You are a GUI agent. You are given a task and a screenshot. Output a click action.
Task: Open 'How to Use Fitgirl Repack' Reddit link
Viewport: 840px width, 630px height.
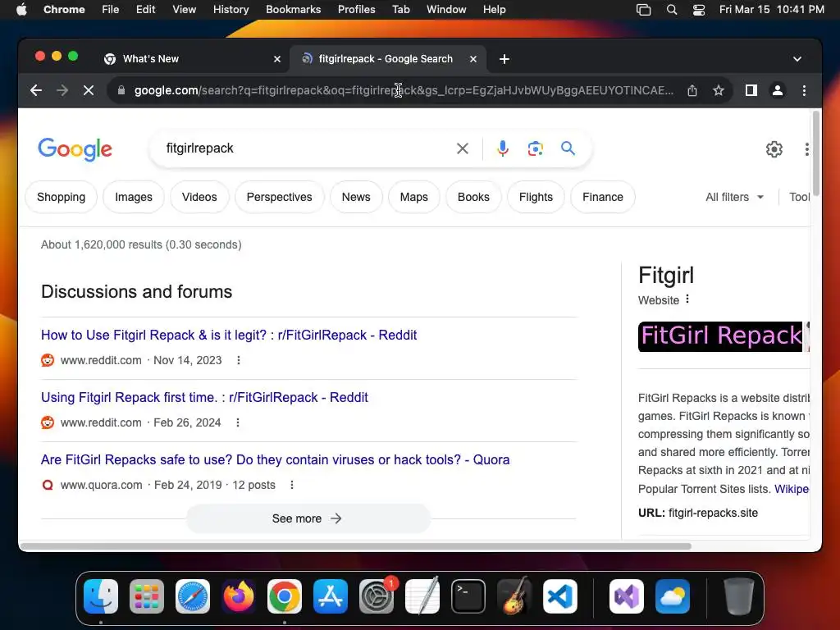tap(229, 336)
